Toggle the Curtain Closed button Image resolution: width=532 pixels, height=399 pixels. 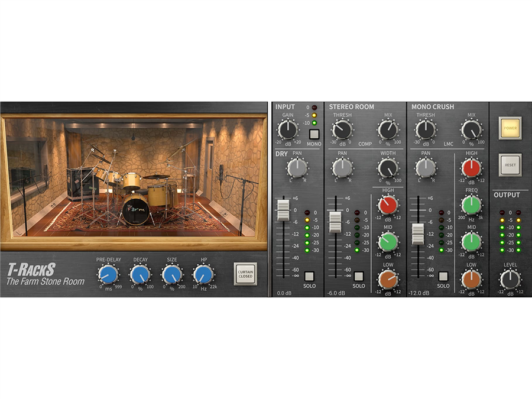click(245, 274)
